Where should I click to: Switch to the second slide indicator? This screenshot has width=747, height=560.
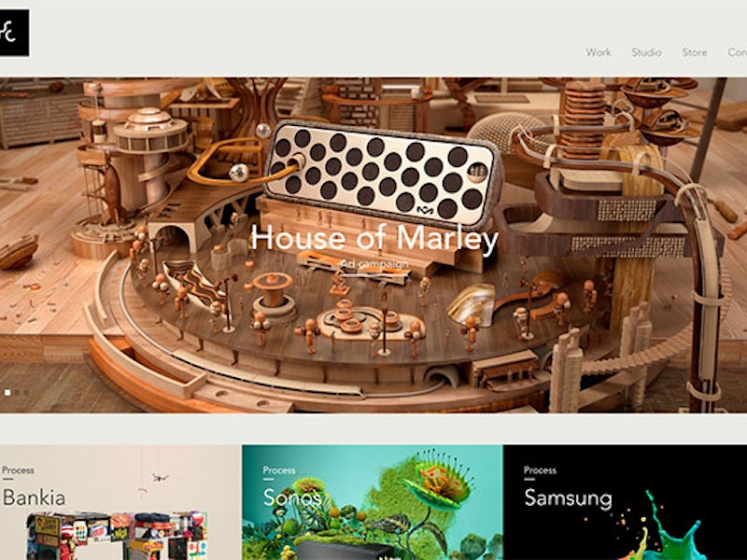17,392
